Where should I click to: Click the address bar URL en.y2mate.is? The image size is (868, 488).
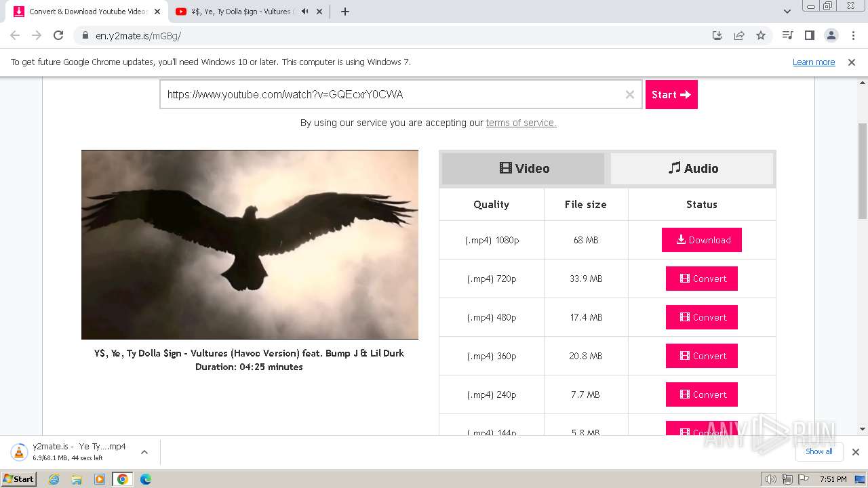click(x=138, y=36)
